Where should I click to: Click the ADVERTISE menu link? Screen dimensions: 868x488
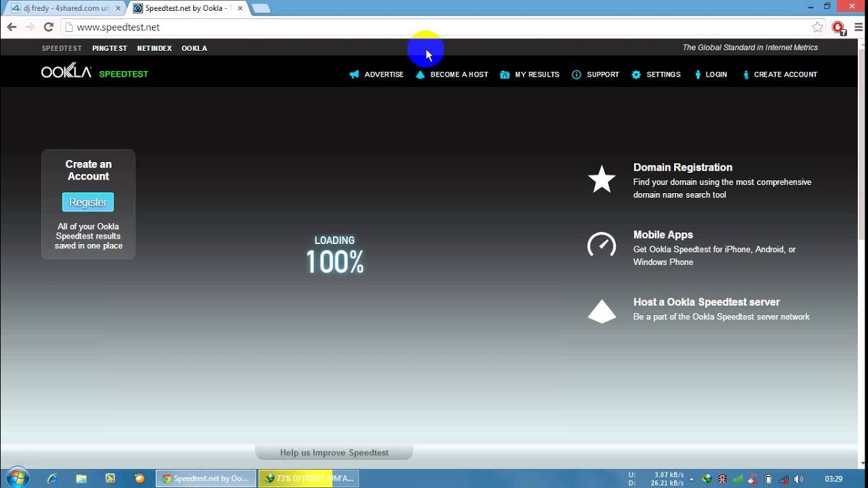384,75
